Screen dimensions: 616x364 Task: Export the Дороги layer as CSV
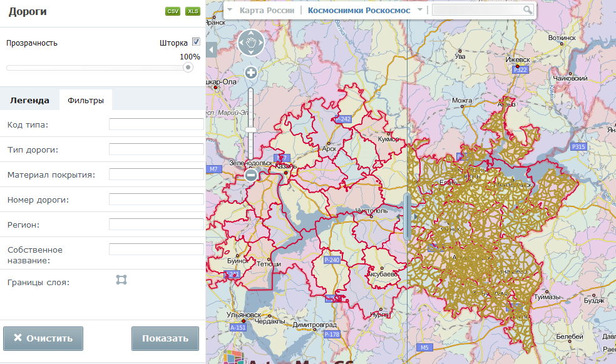point(172,11)
